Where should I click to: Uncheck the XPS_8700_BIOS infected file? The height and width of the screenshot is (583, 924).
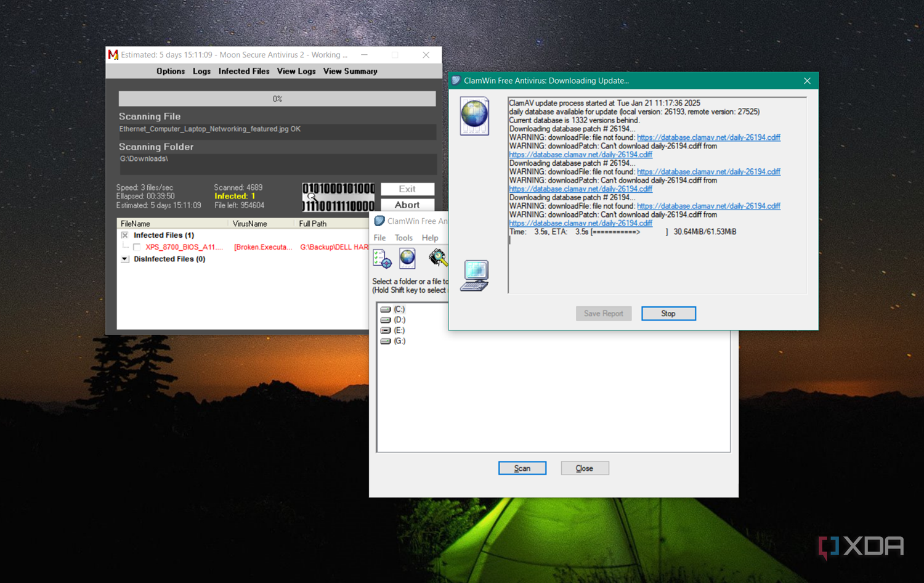coord(137,247)
